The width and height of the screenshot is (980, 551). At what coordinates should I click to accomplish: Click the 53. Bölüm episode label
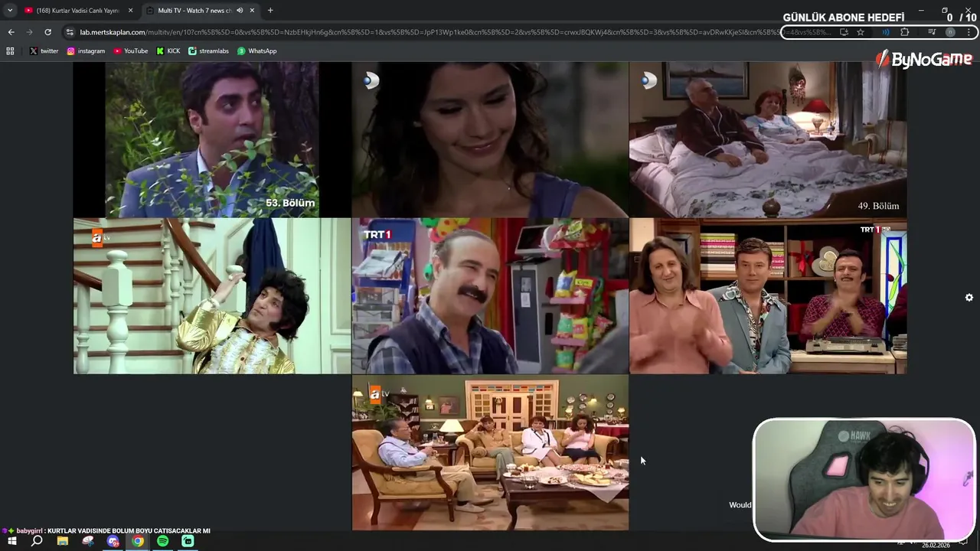[290, 203]
